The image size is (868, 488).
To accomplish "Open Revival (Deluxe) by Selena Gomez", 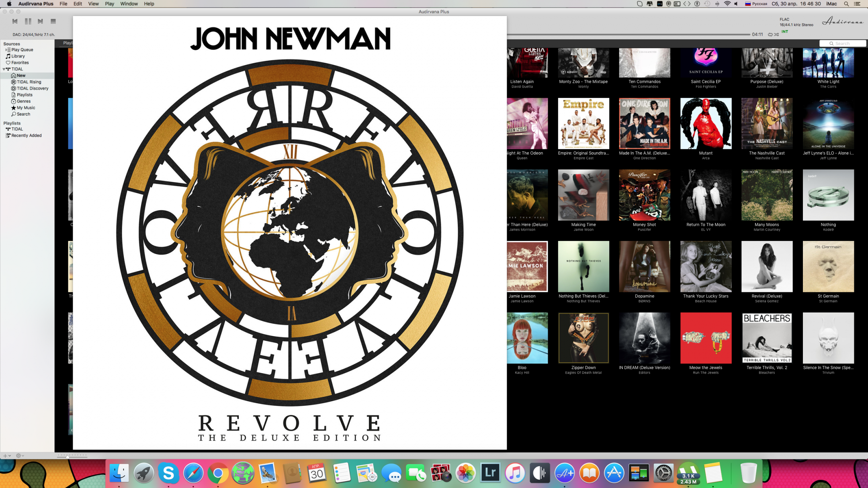I will click(767, 266).
